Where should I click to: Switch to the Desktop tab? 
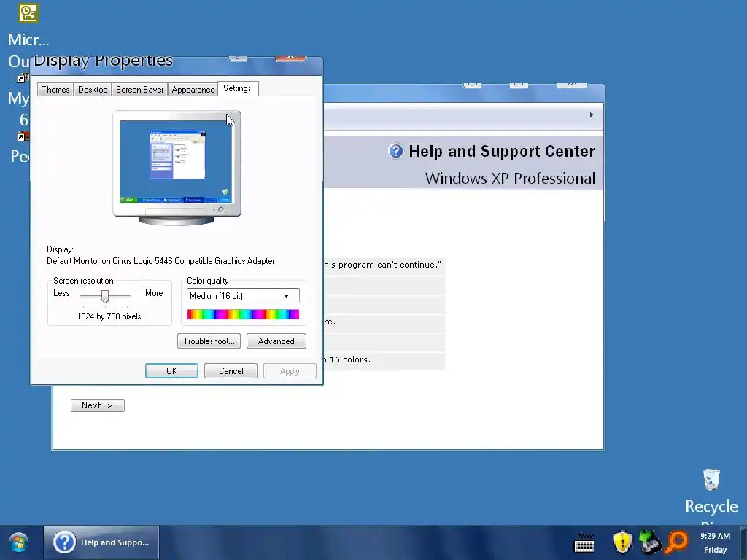click(93, 90)
